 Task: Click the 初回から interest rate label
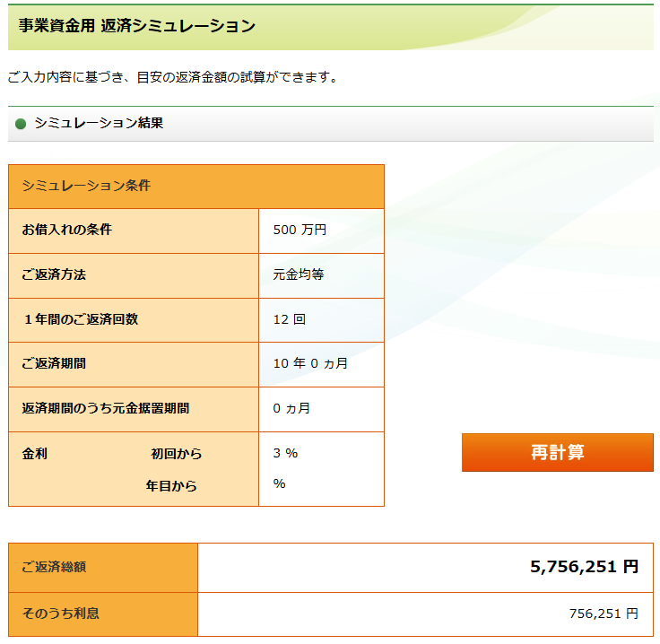tap(177, 454)
